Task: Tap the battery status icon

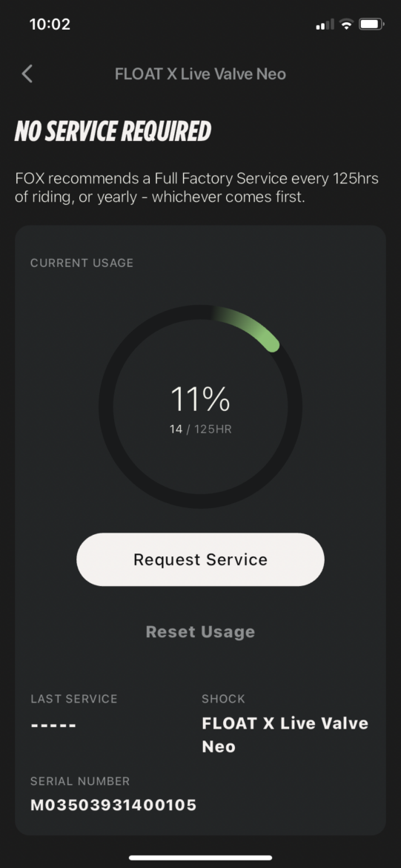Action: coord(371,24)
